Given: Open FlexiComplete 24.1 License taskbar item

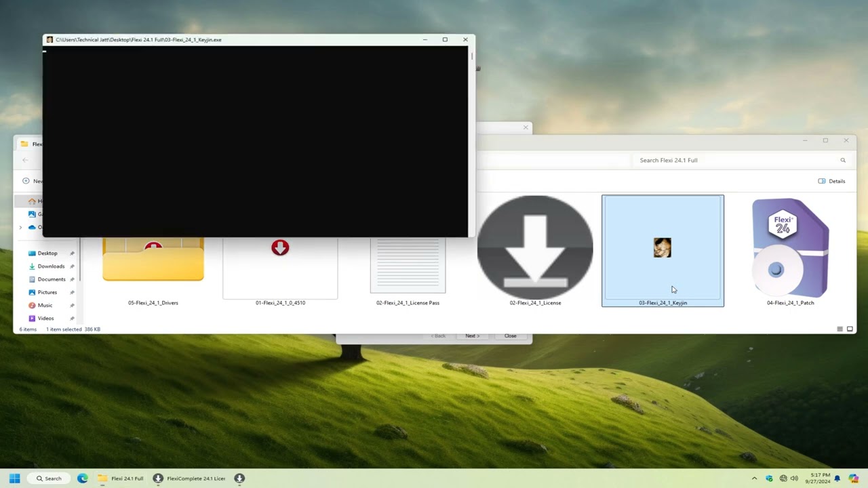Looking at the screenshot, I should pyautogui.click(x=189, y=479).
